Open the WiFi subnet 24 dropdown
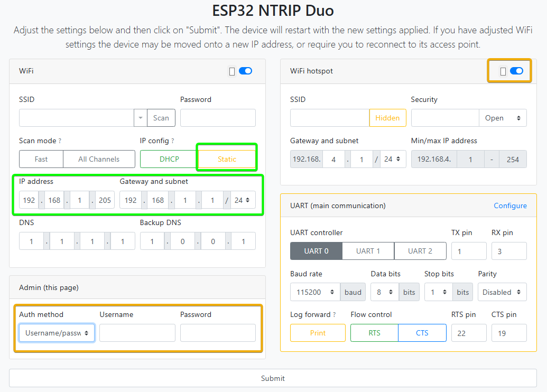Viewport: 547px width, 392px height. [x=243, y=200]
